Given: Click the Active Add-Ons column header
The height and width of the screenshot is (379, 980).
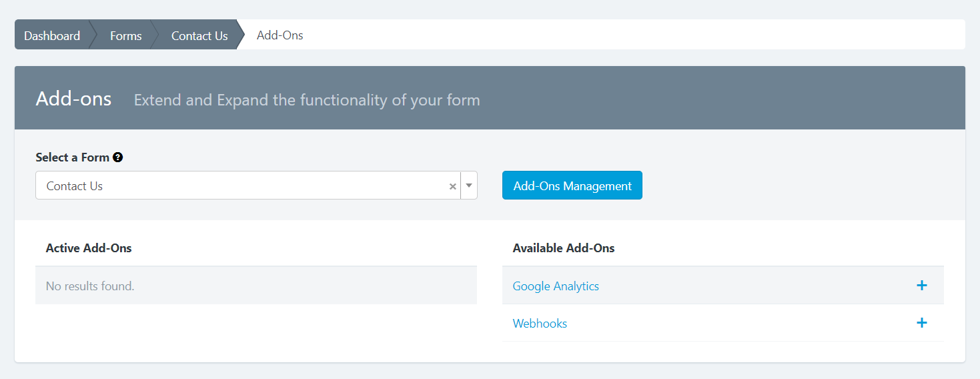Looking at the screenshot, I should (89, 248).
